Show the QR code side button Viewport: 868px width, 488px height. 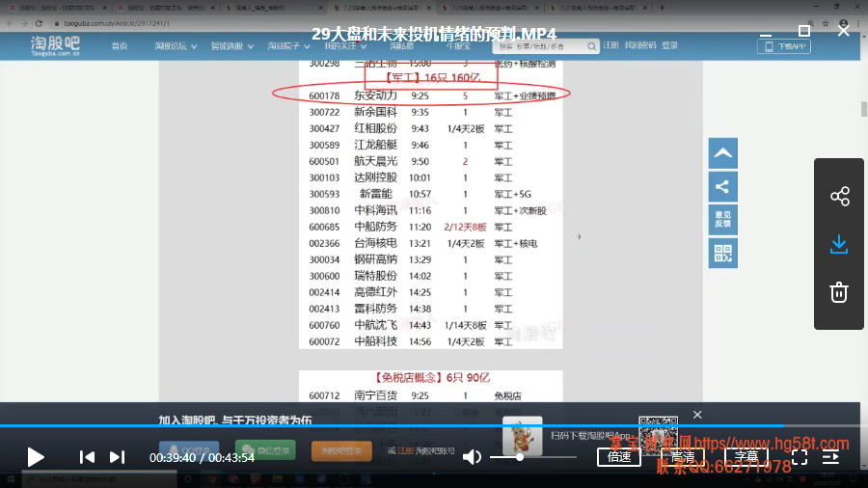(x=723, y=254)
